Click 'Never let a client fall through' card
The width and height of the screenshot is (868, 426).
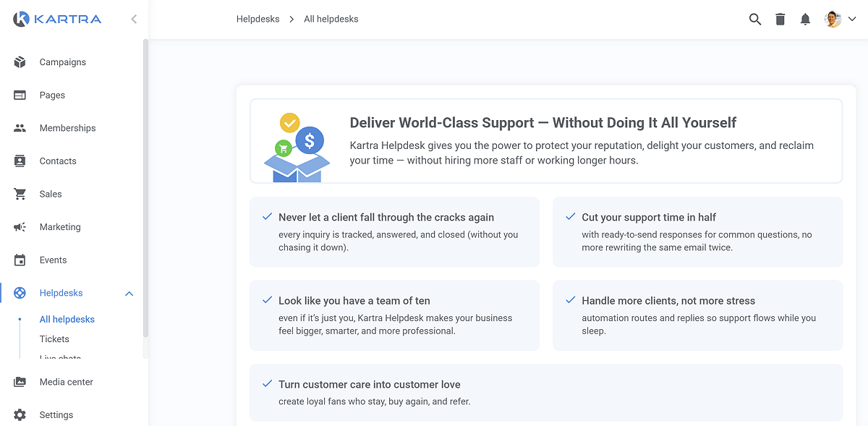click(x=394, y=232)
